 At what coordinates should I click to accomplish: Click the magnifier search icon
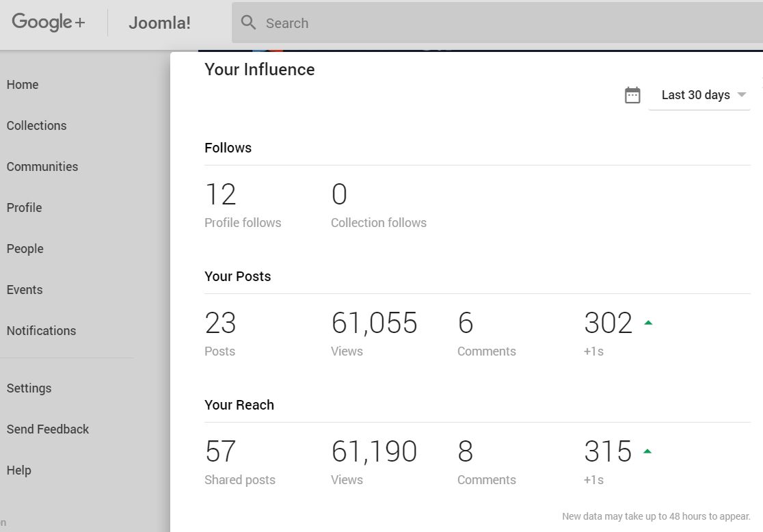[249, 23]
